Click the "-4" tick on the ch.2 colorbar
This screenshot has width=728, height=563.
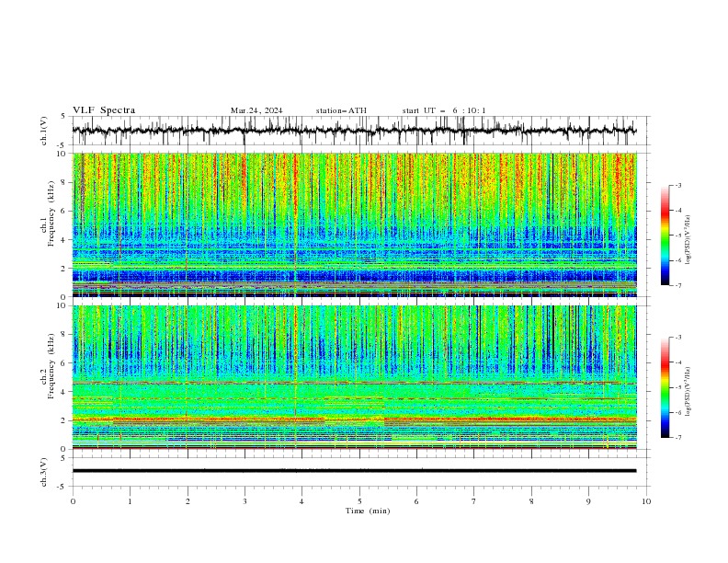pos(677,362)
